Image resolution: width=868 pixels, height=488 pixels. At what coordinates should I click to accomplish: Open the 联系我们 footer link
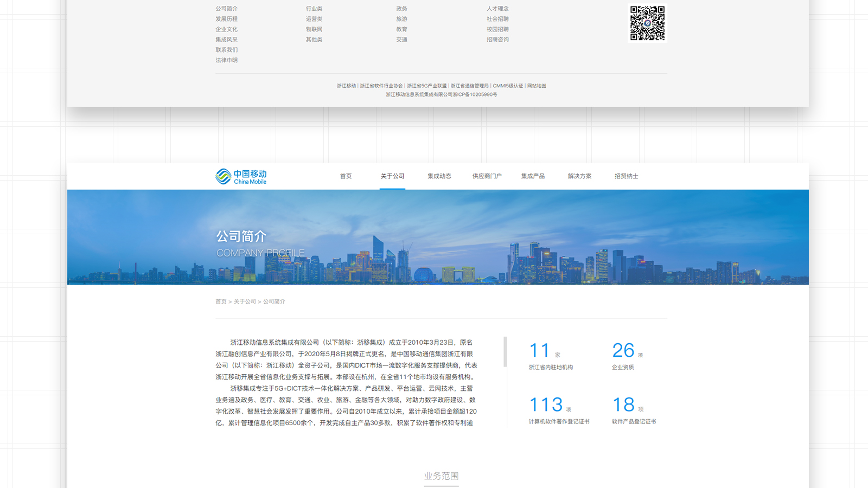pyautogui.click(x=226, y=50)
